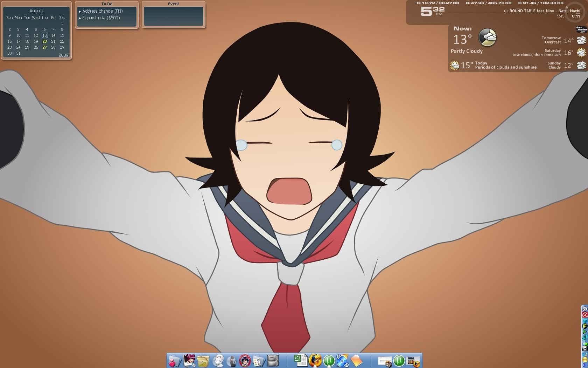Click the blue globe network tray icon
This screenshot has width=588, height=368.
[x=584, y=354]
